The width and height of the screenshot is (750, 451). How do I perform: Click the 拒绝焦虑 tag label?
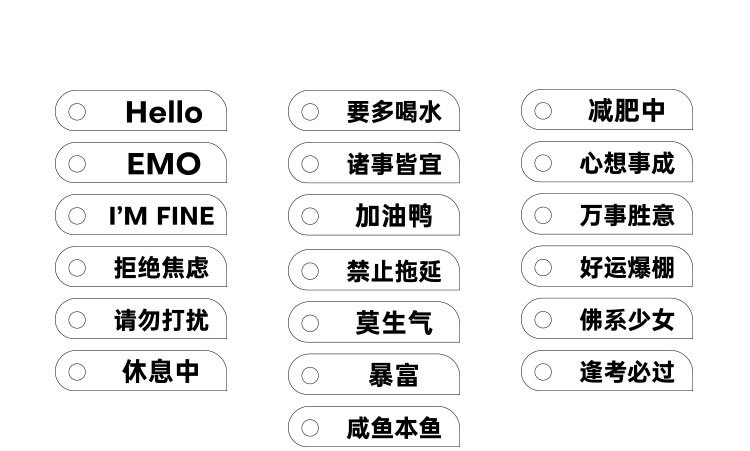[161, 268]
